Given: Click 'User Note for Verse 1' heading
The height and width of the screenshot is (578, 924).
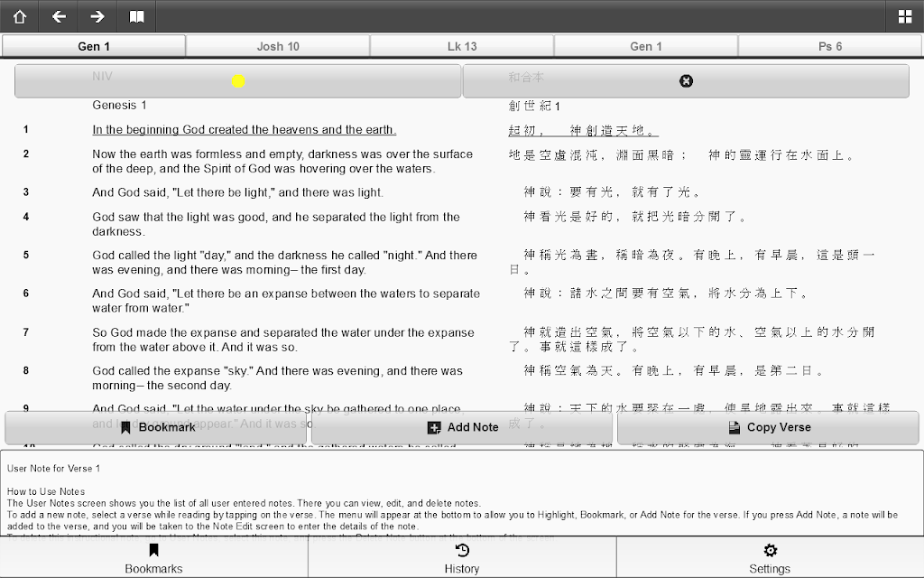Looking at the screenshot, I should (x=53, y=469).
